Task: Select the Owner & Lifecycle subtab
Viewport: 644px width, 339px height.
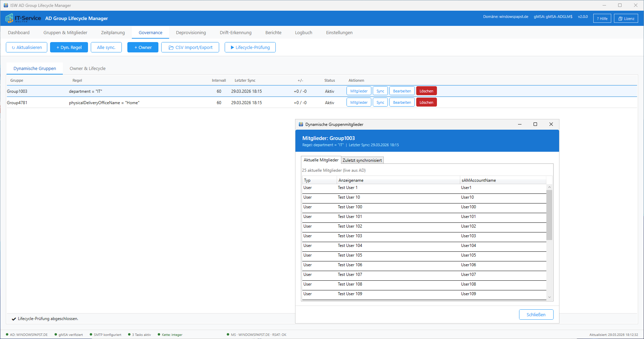Action: click(88, 69)
